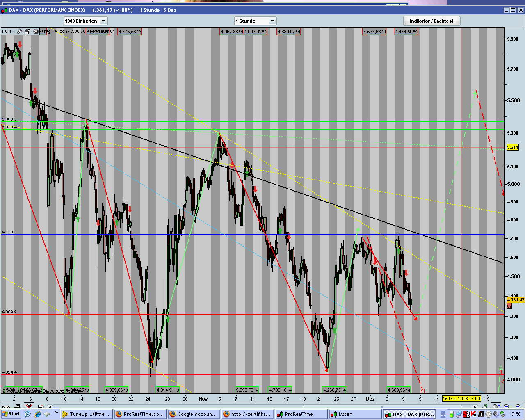This screenshot has height=420, width=525.
Task: Click the 5.900 price scale label
Action: [513, 39]
